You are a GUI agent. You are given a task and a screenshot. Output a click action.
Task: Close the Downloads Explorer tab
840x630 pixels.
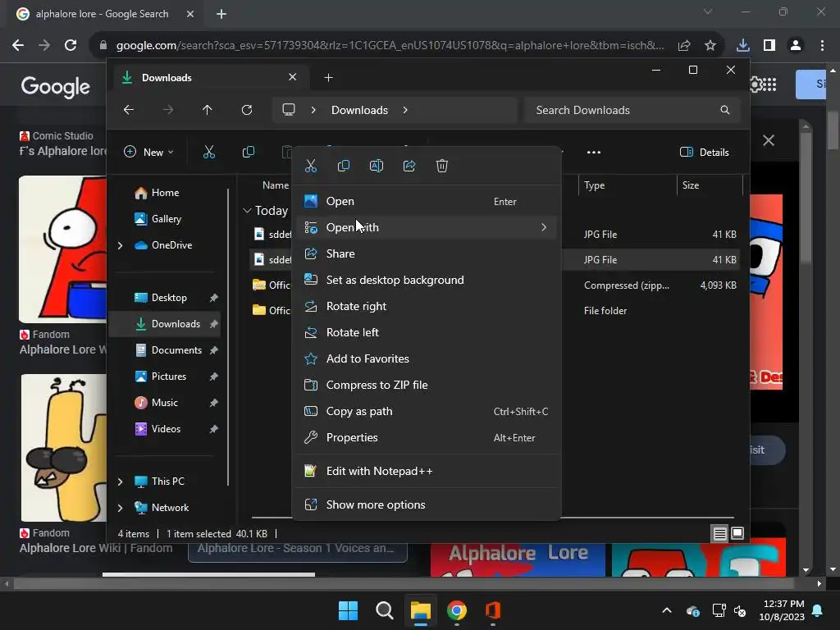293,77
